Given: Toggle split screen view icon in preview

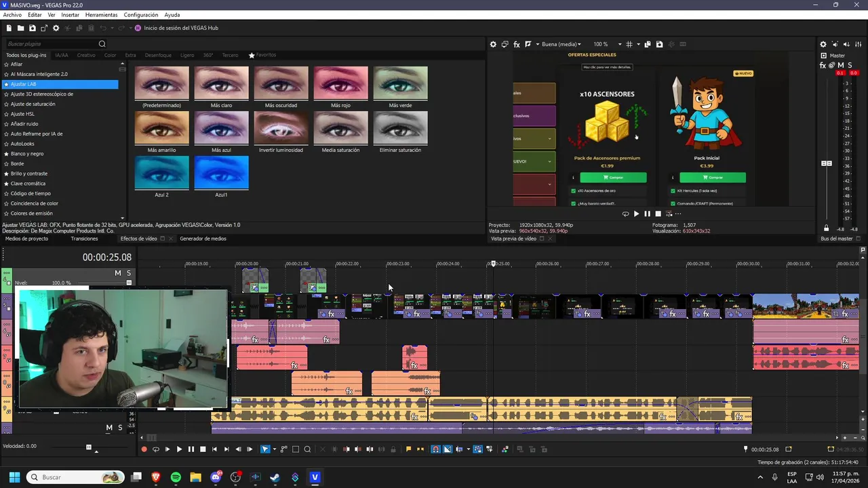Looking at the screenshot, I should coord(528,44).
